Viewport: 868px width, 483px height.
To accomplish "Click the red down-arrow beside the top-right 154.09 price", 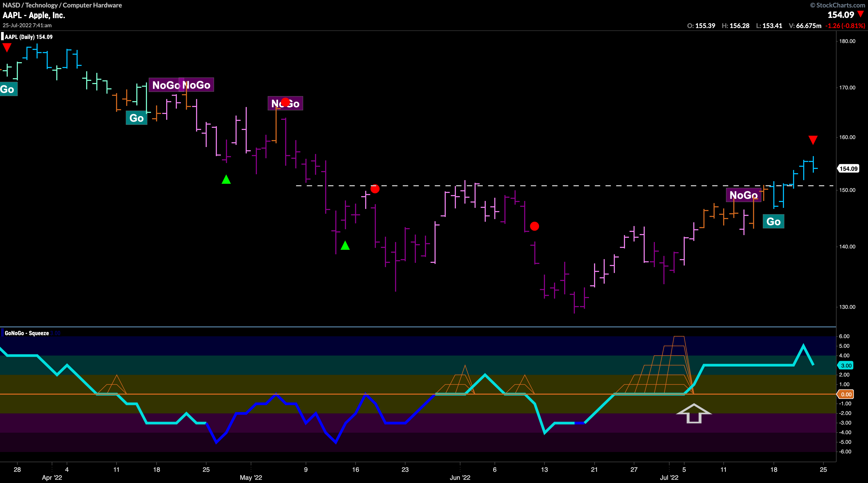I will coord(861,14).
